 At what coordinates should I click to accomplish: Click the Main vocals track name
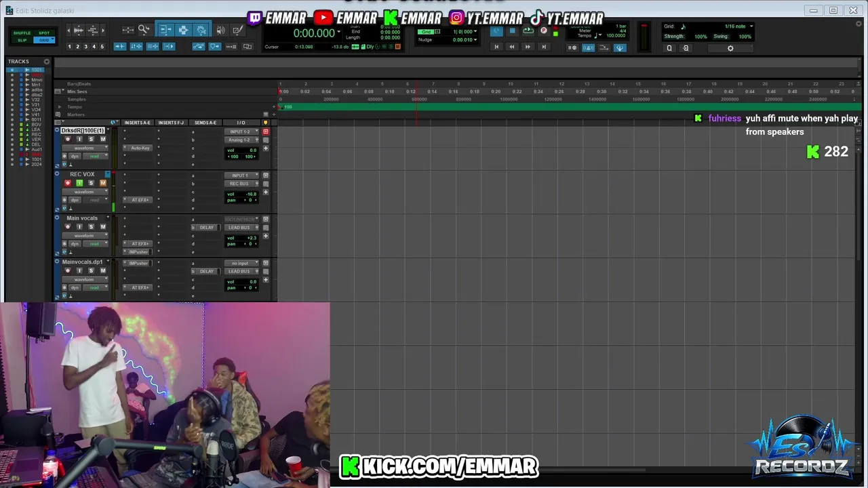[x=82, y=218]
